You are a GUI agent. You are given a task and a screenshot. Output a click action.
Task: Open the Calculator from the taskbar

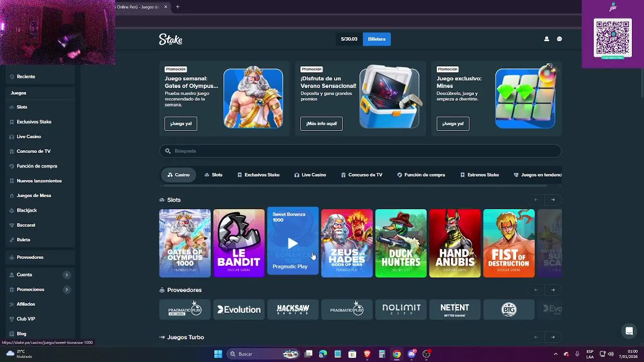point(382,354)
